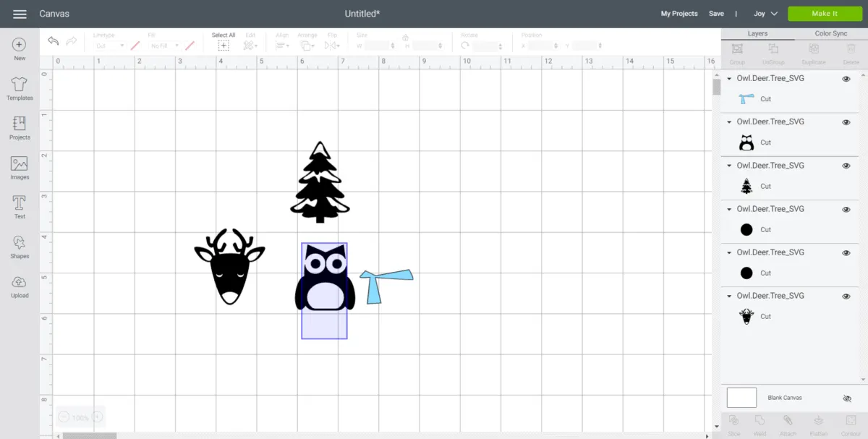Delete the selected layer
The height and width of the screenshot is (439, 868).
[x=851, y=53]
